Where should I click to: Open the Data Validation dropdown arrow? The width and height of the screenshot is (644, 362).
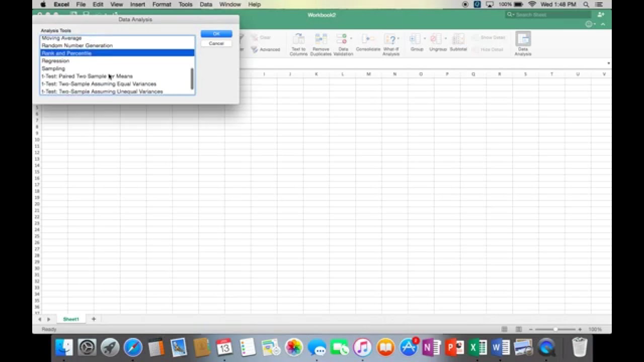pos(351,39)
